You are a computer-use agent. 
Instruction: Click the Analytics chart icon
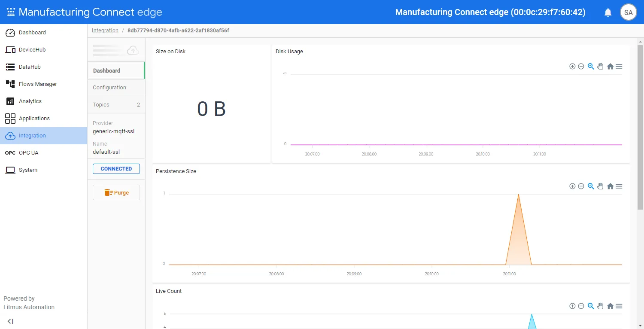[10, 101]
